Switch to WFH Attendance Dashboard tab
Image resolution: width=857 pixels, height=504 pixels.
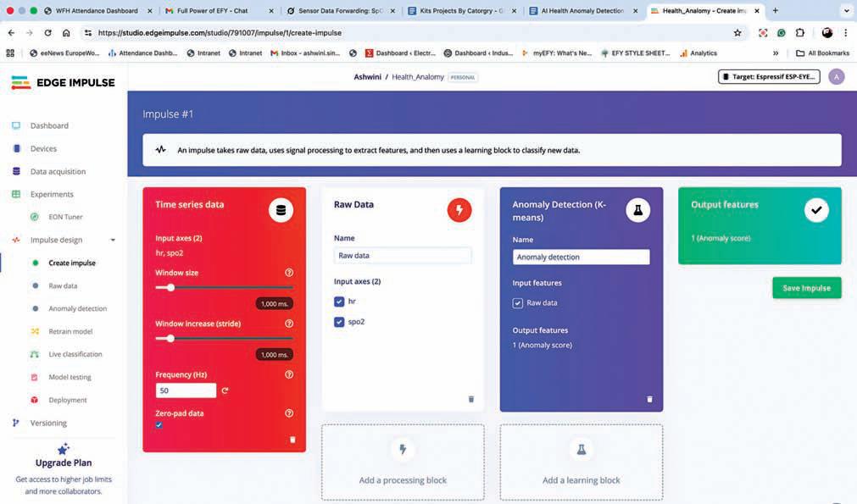click(97, 10)
